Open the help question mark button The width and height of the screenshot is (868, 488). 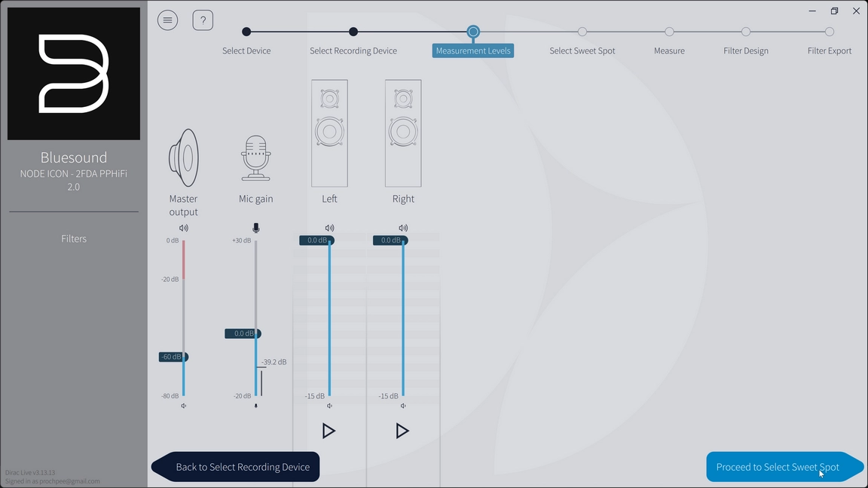point(203,20)
